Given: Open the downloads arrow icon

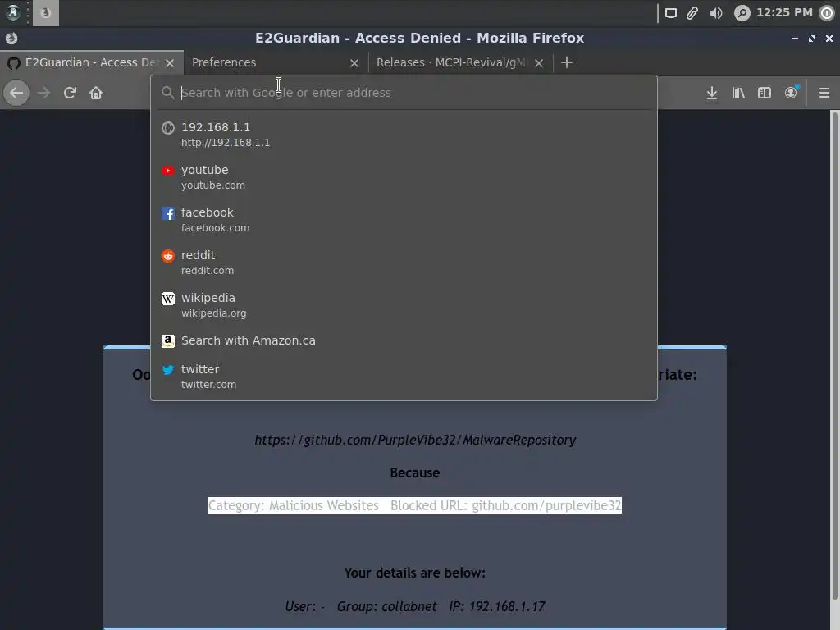Looking at the screenshot, I should (x=711, y=93).
